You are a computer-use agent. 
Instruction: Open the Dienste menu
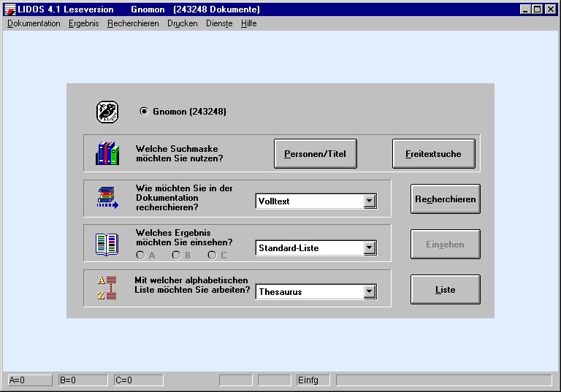coord(219,23)
